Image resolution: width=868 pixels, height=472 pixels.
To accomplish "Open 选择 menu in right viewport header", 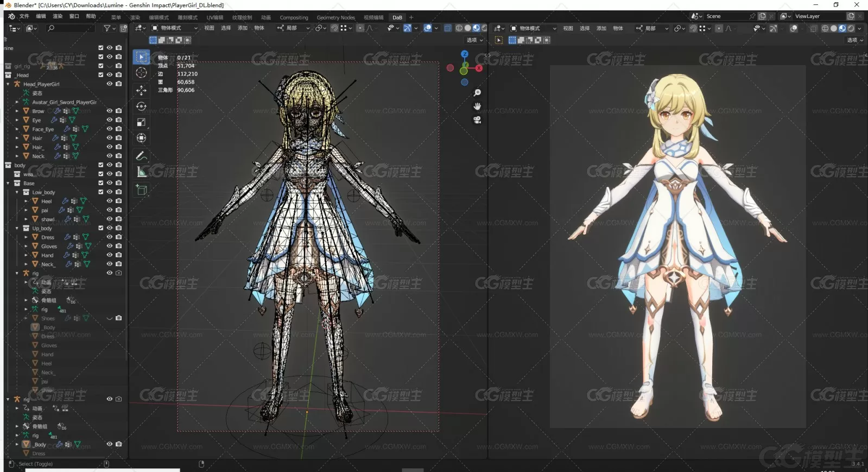I will [x=585, y=28].
